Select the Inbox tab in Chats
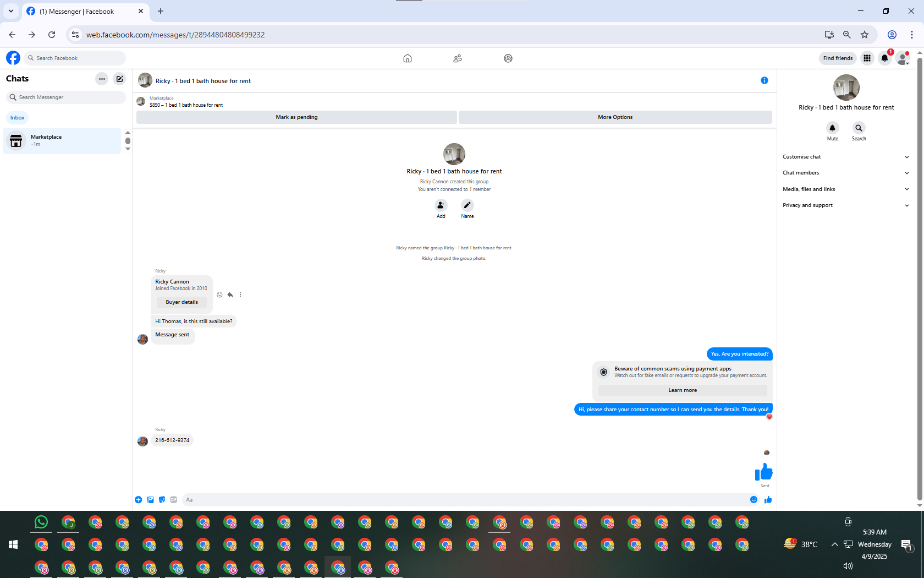 [17, 118]
